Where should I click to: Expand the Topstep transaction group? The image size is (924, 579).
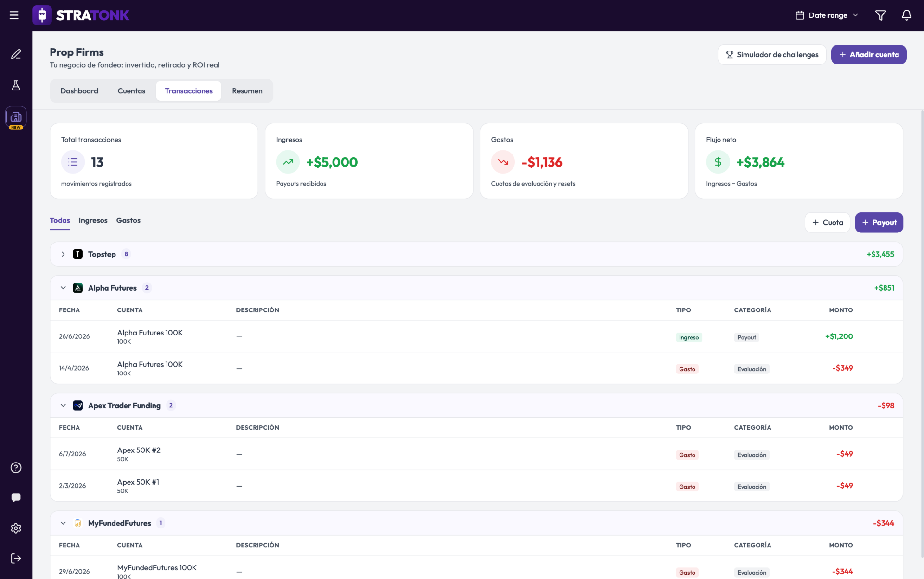(x=63, y=254)
